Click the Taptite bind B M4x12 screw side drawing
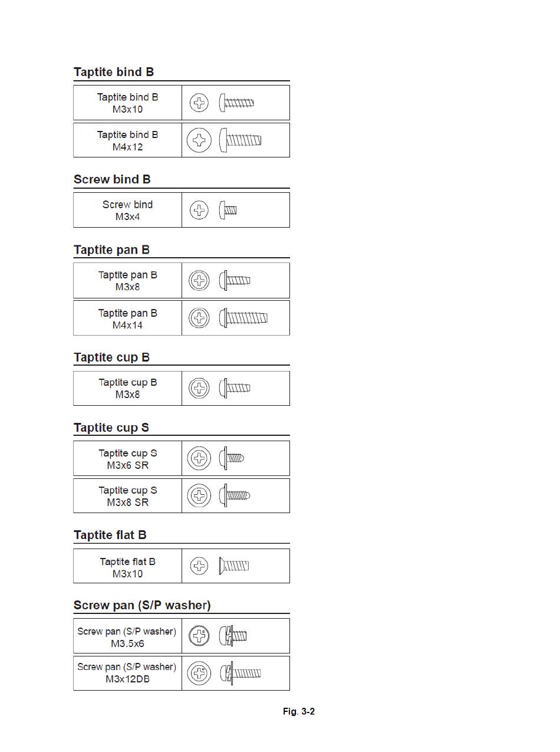Image resolution: width=560 pixels, height=752 pixels. point(241,140)
